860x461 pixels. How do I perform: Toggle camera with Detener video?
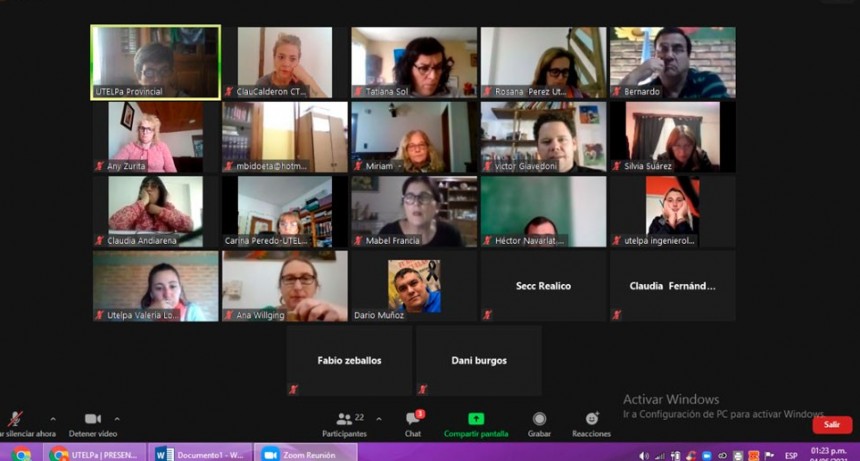click(93, 419)
